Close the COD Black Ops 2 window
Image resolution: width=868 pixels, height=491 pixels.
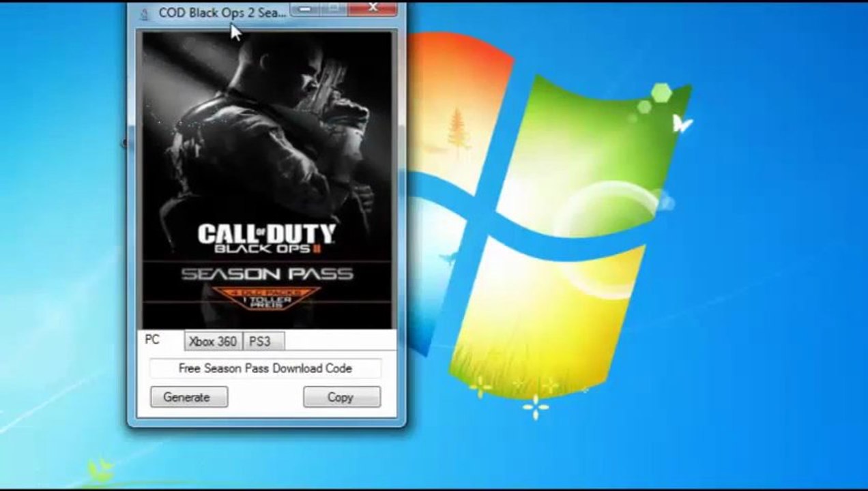click(373, 8)
